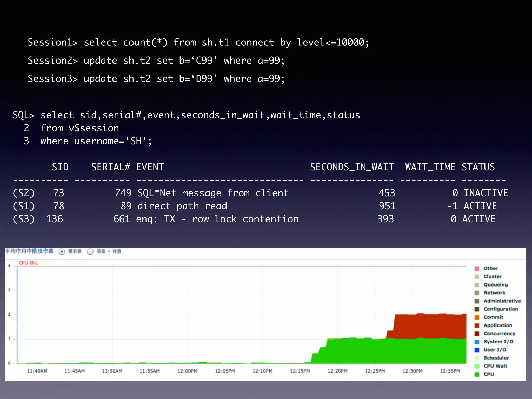Click 'enq: TX - row lock contention' event

pyautogui.click(x=217, y=219)
